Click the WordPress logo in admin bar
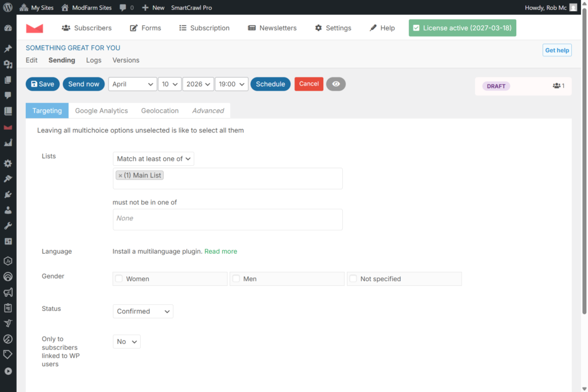Screen dimensions: 588x392 (8, 7)
